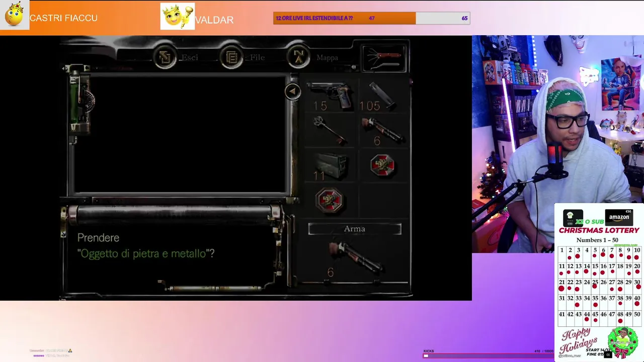The width and height of the screenshot is (644, 362).
Task: Click the handgun ammo count 15
Action: pos(320,106)
